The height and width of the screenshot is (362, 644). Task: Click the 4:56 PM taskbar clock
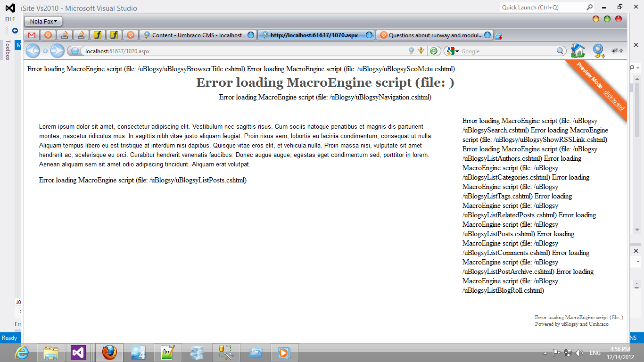620,353
